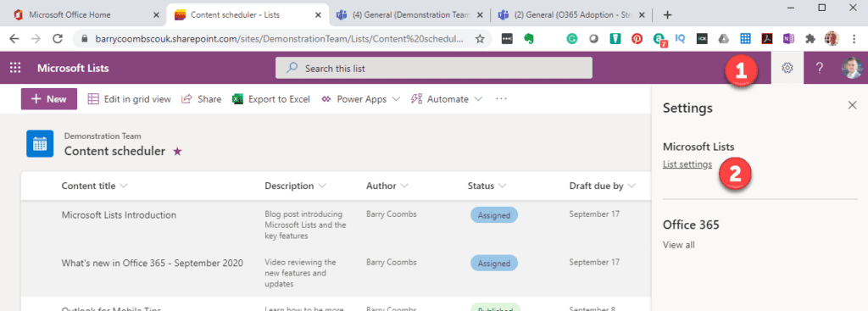The image size is (868, 311).
Task: Favorite the list with the star icon
Action: click(x=177, y=151)
